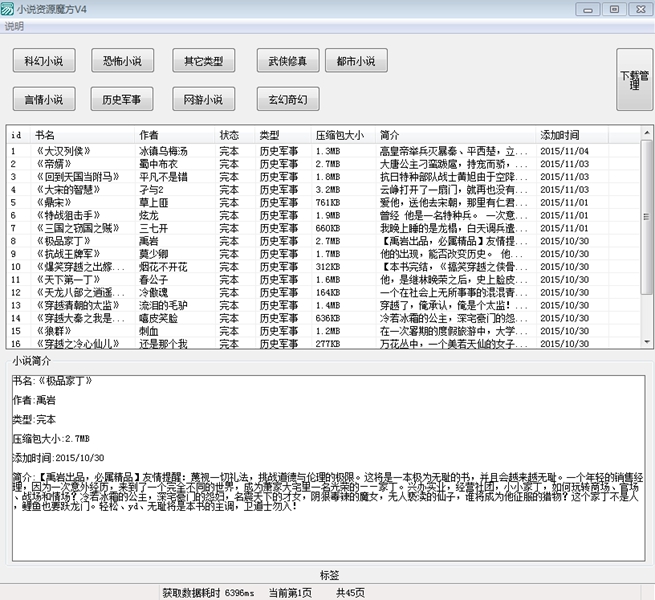
Task: Sort by 压缩包大小 column header
Action: point(343,135)
